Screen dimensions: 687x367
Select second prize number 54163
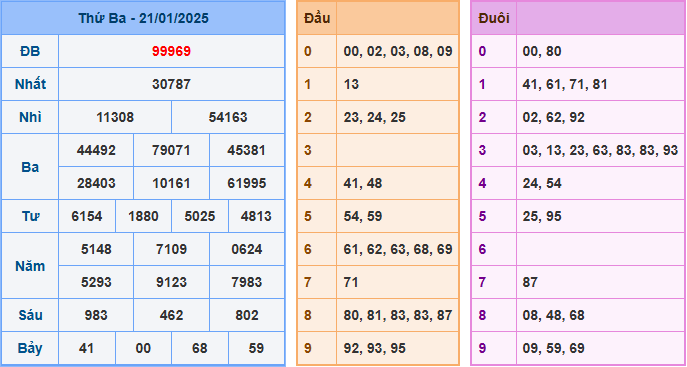[x=228, y=117]
